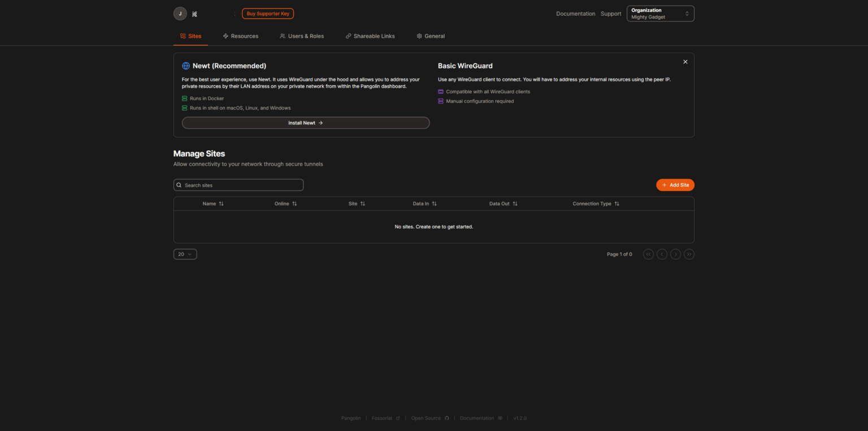Click the Users & Roles people icon

pyautogui.click(x=283, y=36)
